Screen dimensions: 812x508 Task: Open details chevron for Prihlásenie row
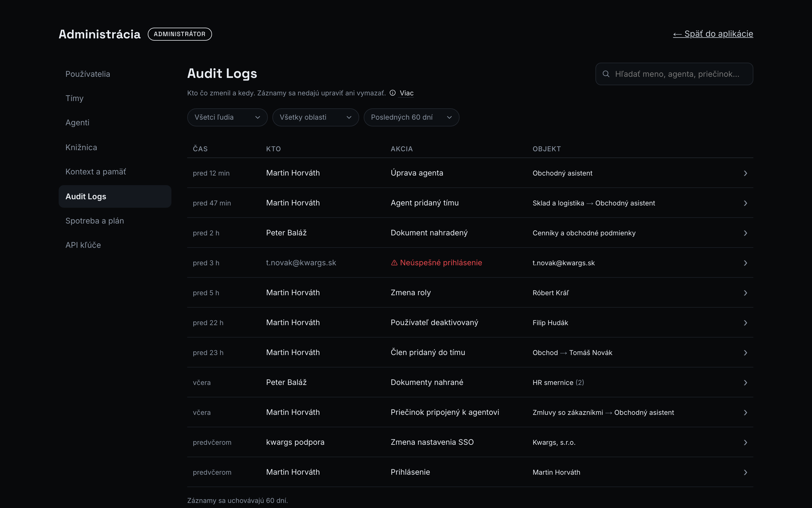coord(745,472)
